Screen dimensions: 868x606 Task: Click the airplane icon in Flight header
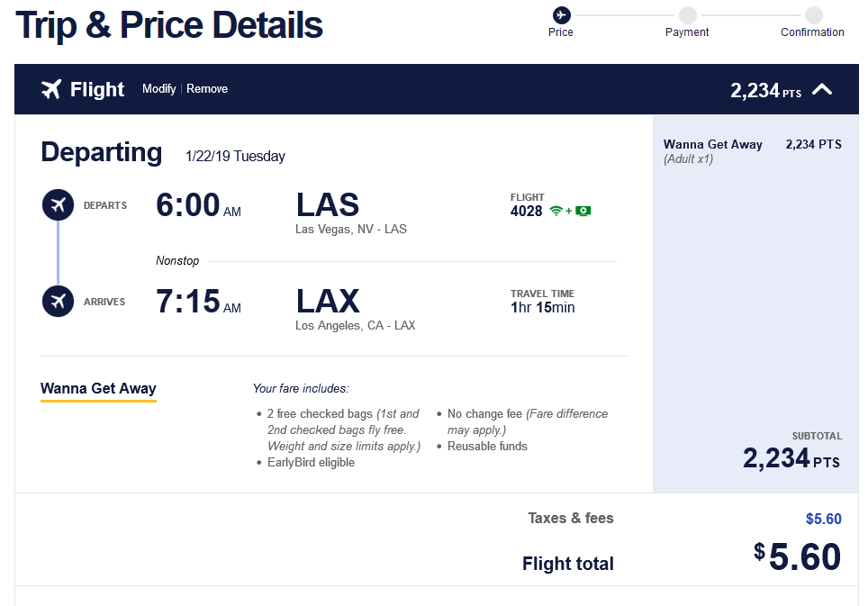tap(51, 89)
